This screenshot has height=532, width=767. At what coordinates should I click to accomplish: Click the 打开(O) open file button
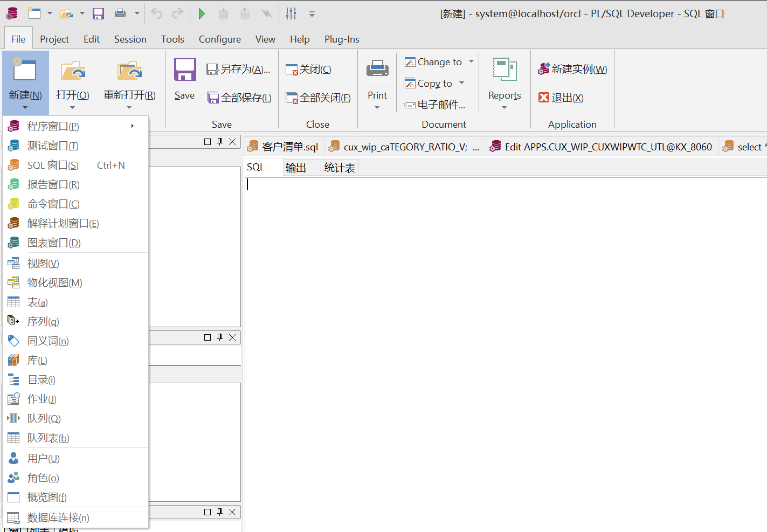point(73,84)
